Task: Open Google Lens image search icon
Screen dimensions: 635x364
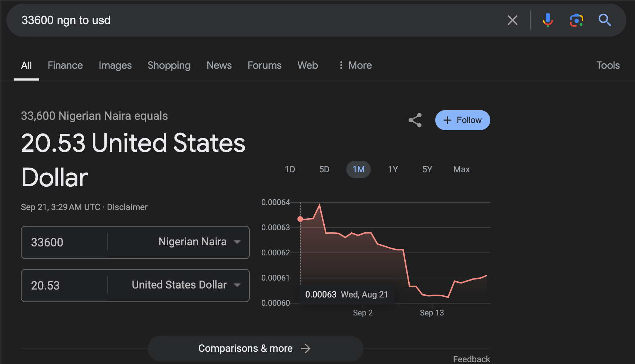Action: pos(577,20)
